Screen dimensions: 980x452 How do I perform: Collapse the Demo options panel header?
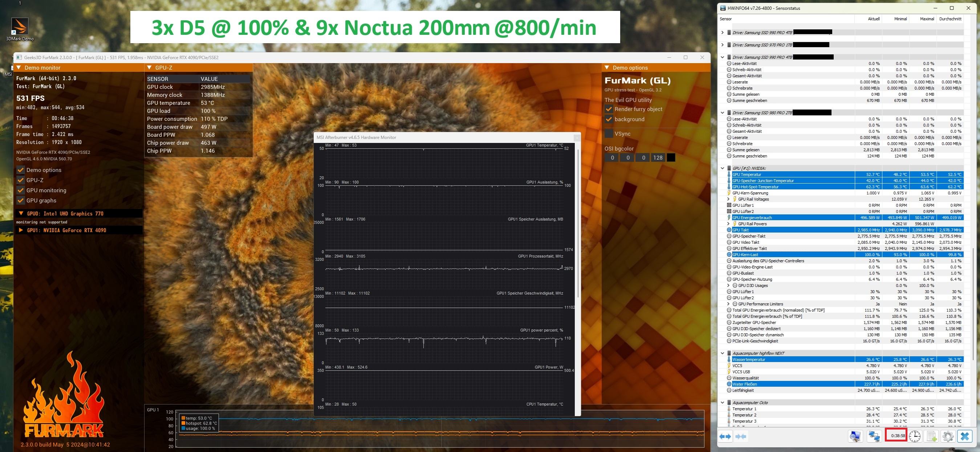(x=607, y=68)
